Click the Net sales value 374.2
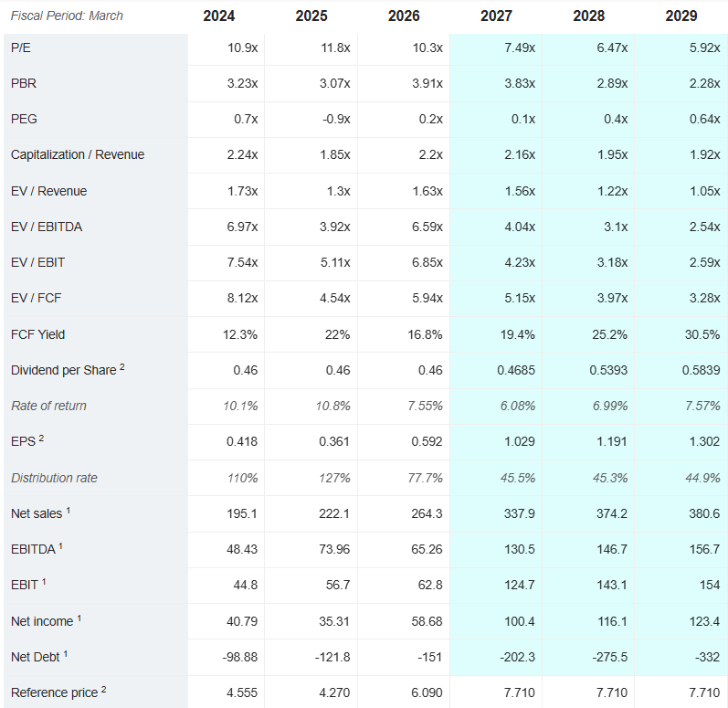This screenshot has height=708, width=728. coord(611,514)
